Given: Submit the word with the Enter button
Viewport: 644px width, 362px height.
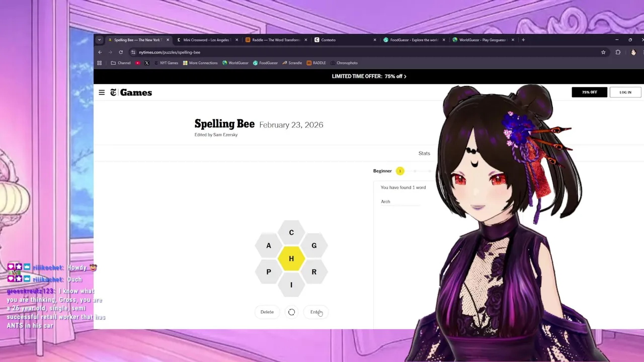Looking at the screenshot, I should click(x=315, y=312).
